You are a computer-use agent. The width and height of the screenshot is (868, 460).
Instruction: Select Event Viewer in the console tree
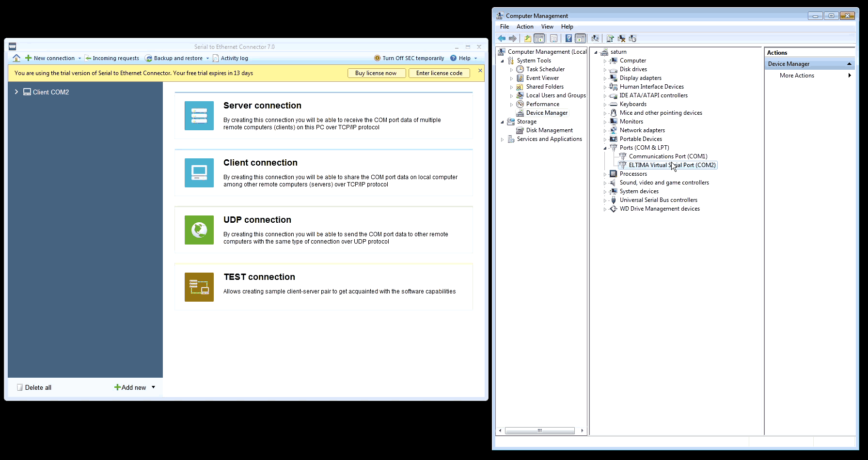[x=542, y=78]
